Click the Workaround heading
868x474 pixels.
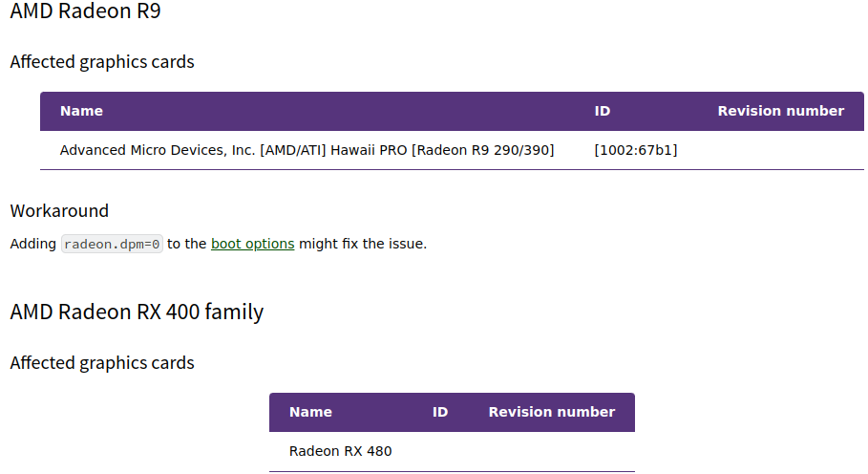[x=59, y=211]
